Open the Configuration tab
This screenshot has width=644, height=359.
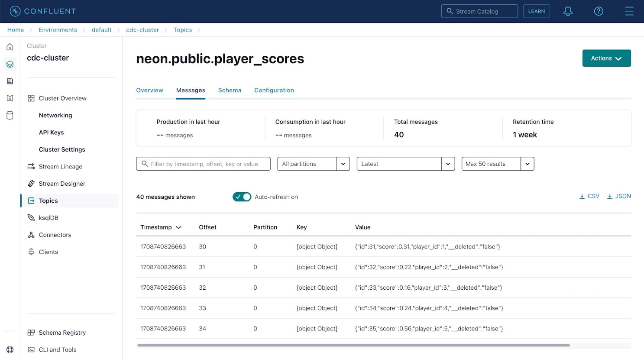[x=274, y=90]
